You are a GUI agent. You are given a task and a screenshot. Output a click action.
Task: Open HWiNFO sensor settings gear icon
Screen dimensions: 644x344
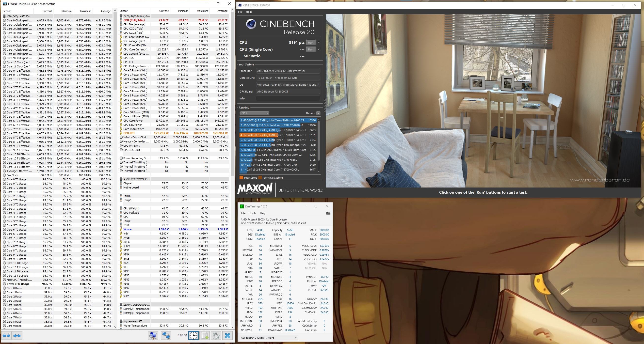(216, 335)
